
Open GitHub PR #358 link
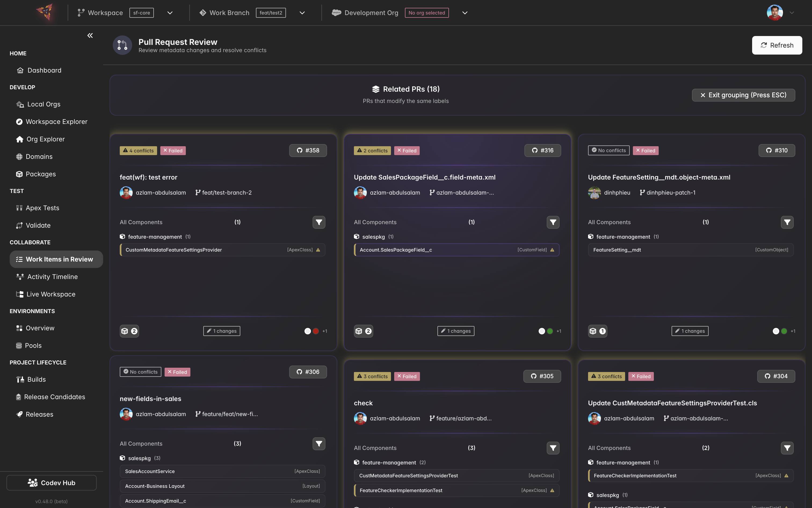pyautogui.click(x=308, y=150)
